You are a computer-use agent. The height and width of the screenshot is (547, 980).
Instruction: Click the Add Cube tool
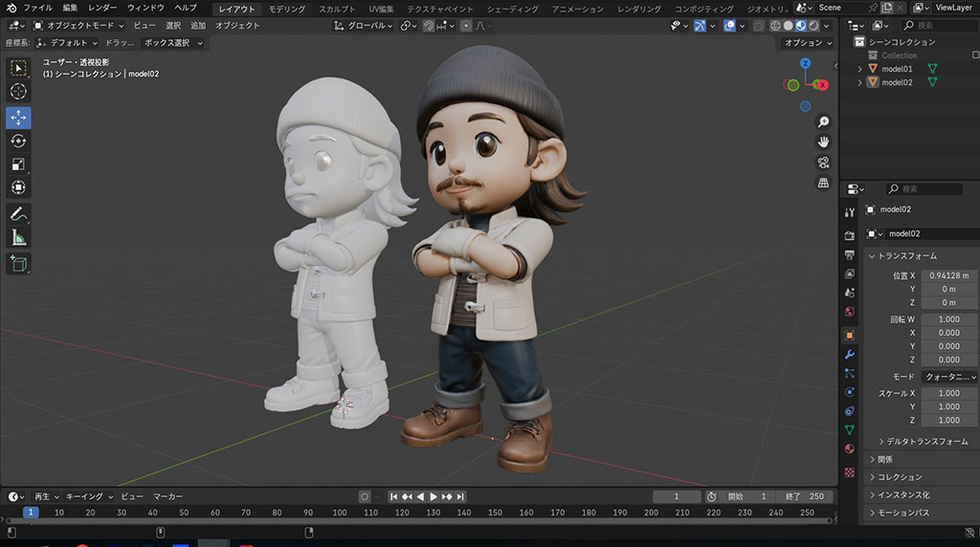pos(18,263)
